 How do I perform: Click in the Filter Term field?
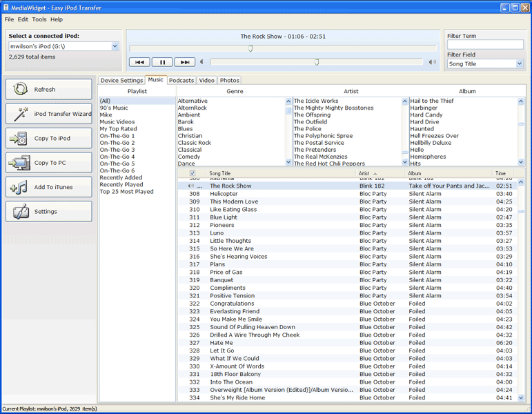click(485, 44)
